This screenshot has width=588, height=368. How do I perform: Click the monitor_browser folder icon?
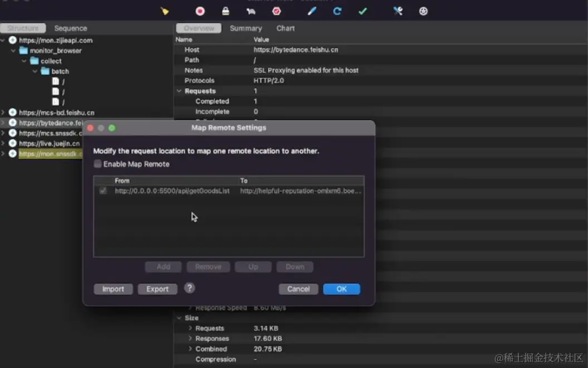[23, 50]
